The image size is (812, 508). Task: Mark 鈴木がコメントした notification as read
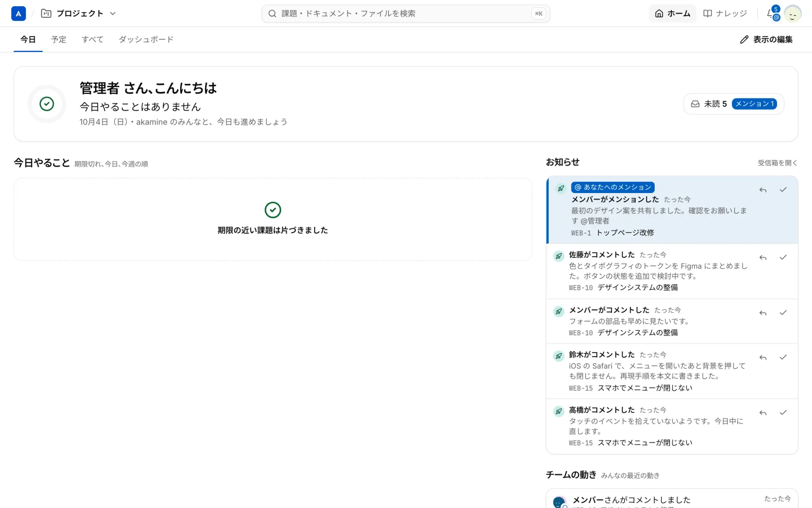[783, 358]
